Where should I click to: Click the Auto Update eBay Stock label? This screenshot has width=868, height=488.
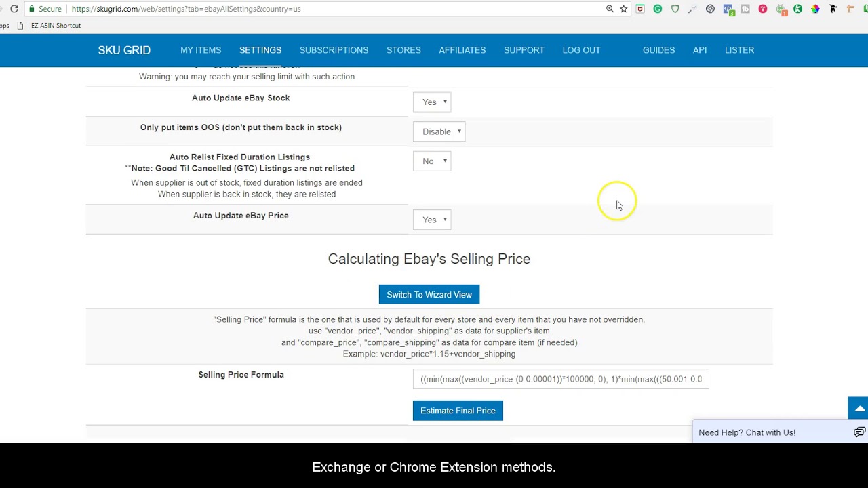click(241, 98)
